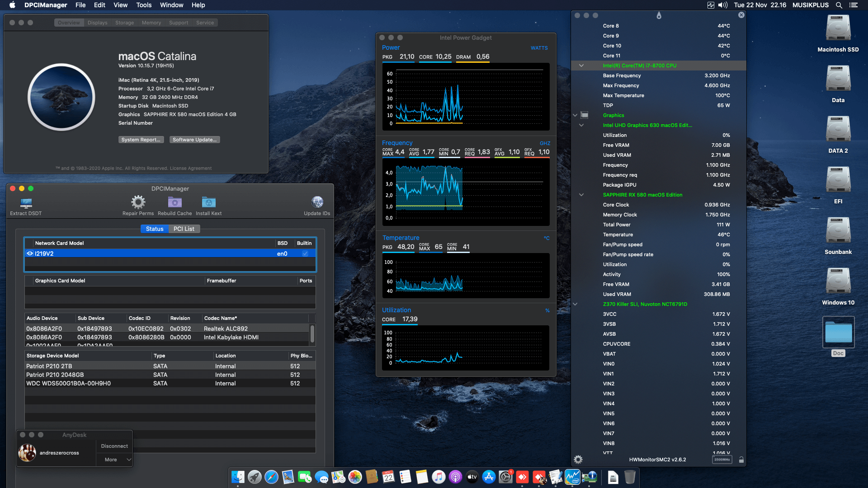Click the Spotlight search icon in menu bar
Viewport: 868px width, 488px height.
pyautogui.click(x=839, y=5)
